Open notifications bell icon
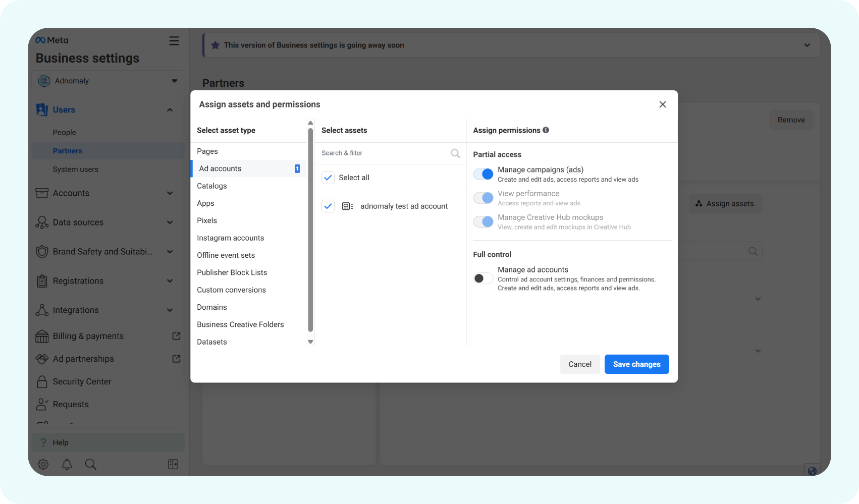Screen dimensions: 859x504 click(x=67, y=464)
